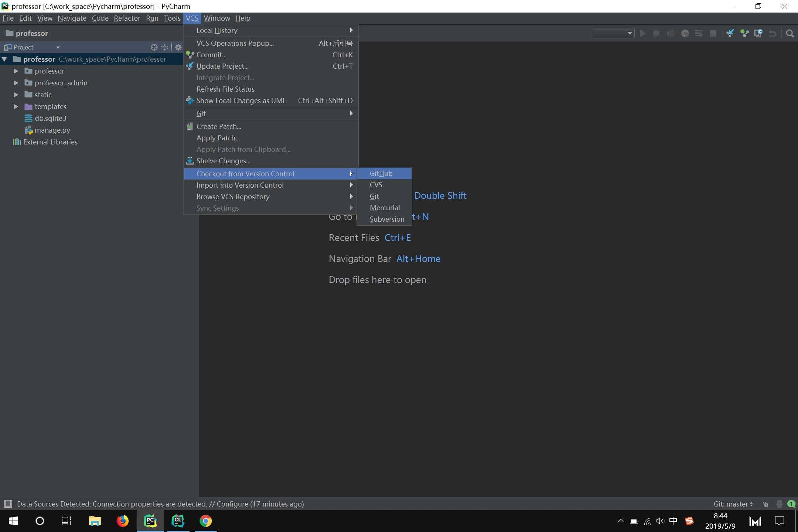
Task: Choose Mercurial in checkout submenu
Action: pyautogui.click(x=384, y=208)
